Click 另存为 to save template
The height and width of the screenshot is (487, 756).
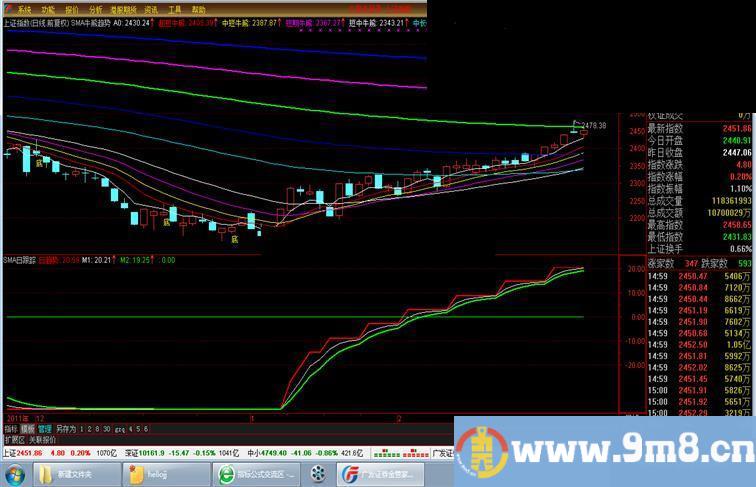click(x=65, y=427)
